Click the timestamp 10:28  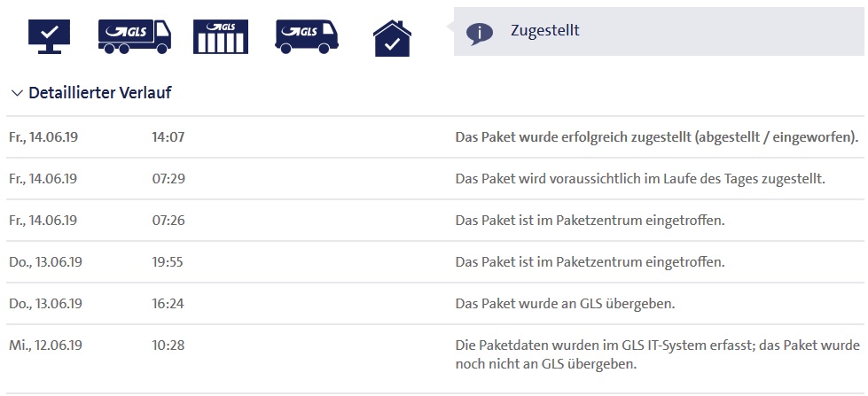point(168,346)
